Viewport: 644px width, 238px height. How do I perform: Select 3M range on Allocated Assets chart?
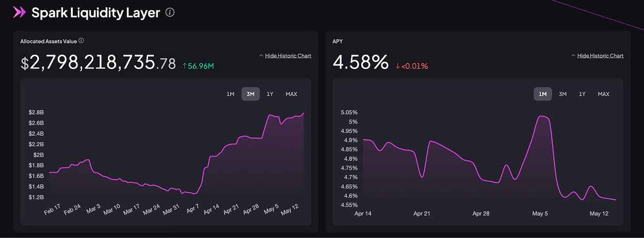tap(250, 94)
